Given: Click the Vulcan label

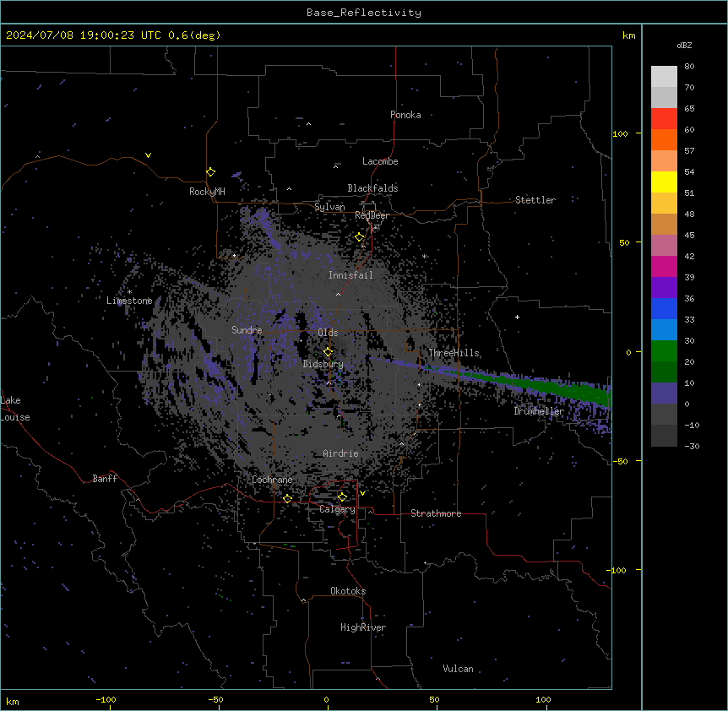Looking at the screenshot, I should pos(458,669).
